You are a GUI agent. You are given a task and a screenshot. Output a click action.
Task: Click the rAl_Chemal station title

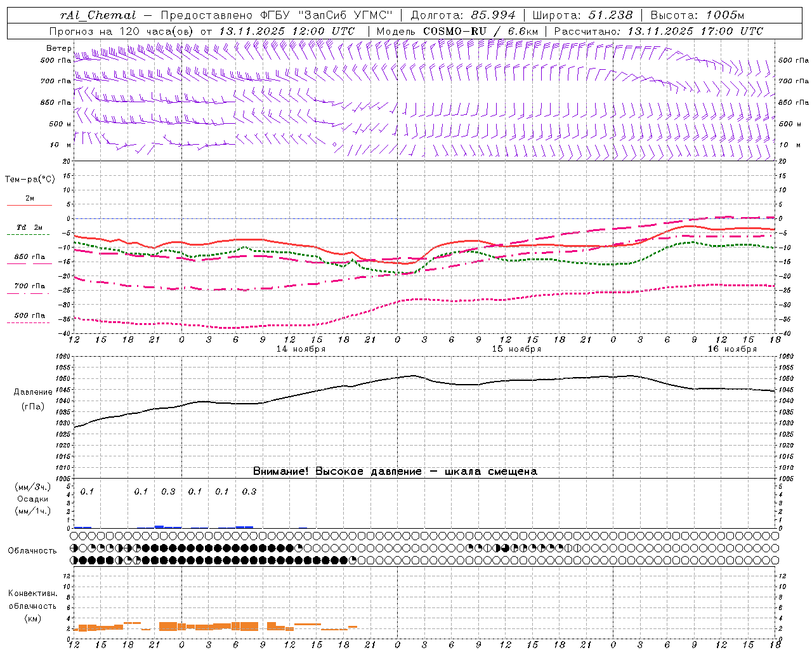tap(98, 15)
